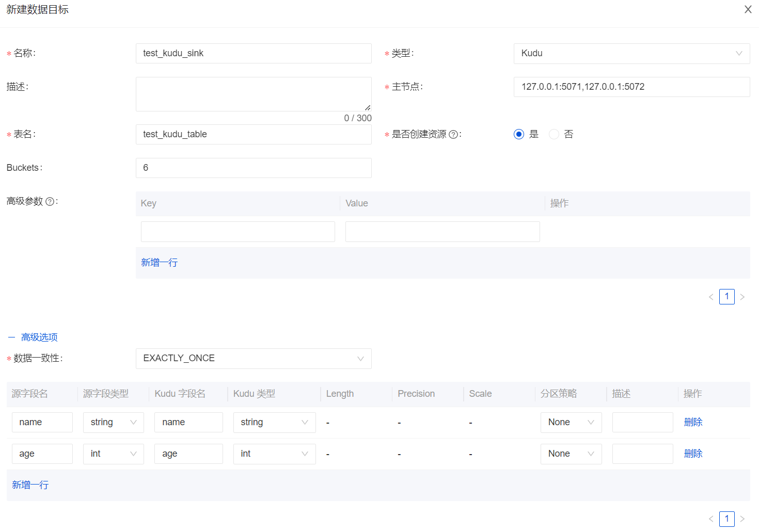
Task: Close the 新建数据目标 dialog
Action: (748, 10)
